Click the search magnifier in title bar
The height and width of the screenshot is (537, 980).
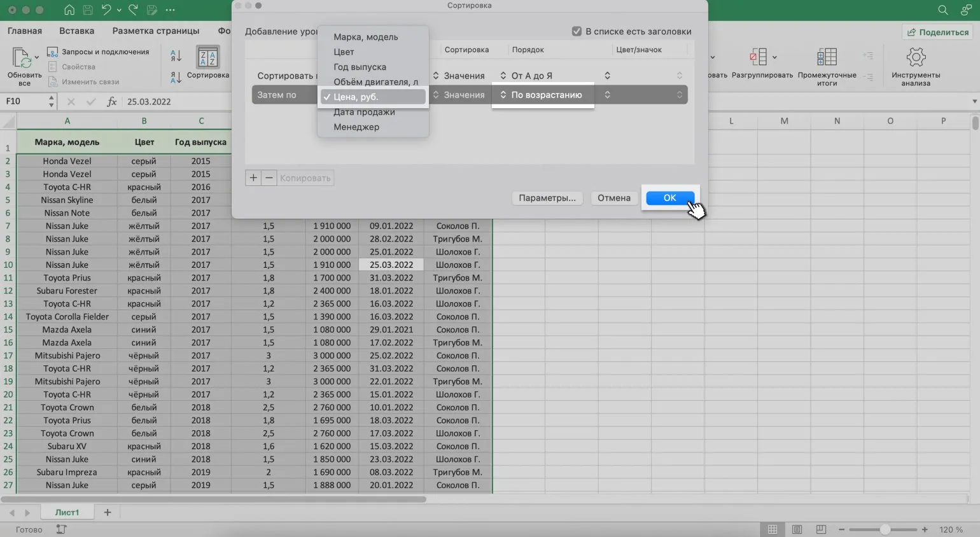click(x=942, y=10)
